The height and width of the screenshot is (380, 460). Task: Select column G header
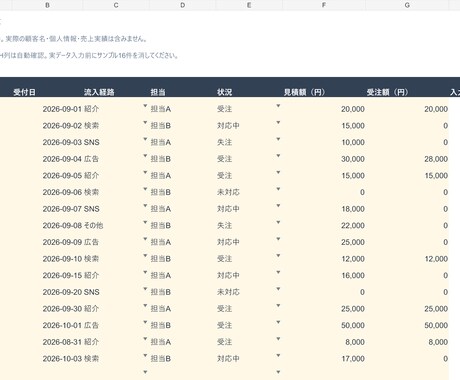pyautogui.click(x=407, y=5)
